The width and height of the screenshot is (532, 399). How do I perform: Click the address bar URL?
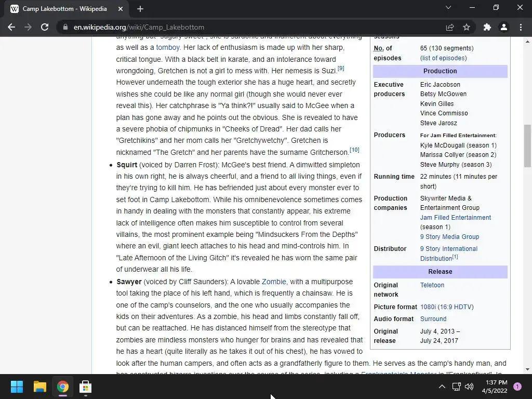139,27
